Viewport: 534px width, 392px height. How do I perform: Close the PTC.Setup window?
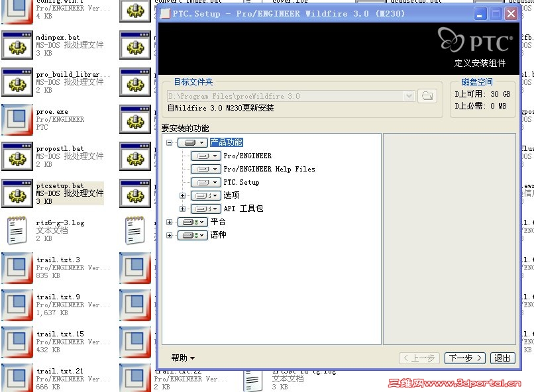(511, 14)
